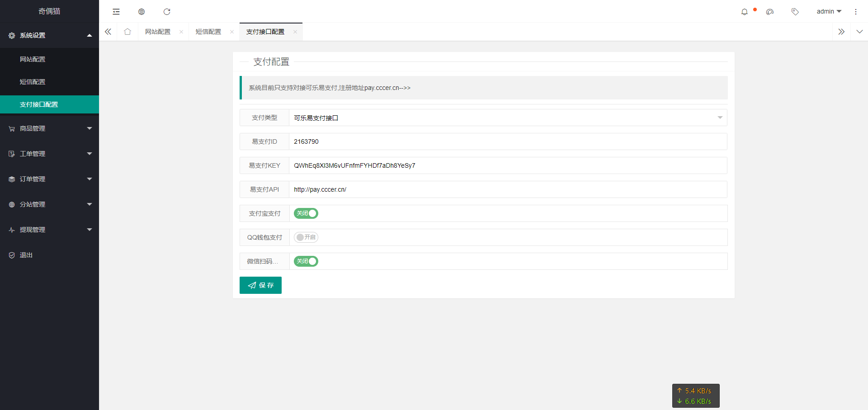The width and height of the screenshot is (868, 410).
Task: Click the globe icon beside 分站管理
Action: tap(12, 205)
